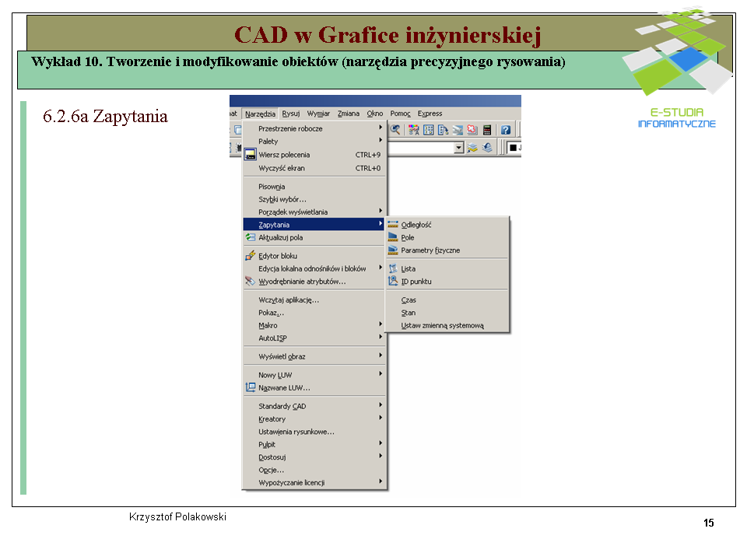This screenshot has width=747, height=560.
Task: Select Ustaw zmienną systemową entry
Action: [x=442, y=326]
